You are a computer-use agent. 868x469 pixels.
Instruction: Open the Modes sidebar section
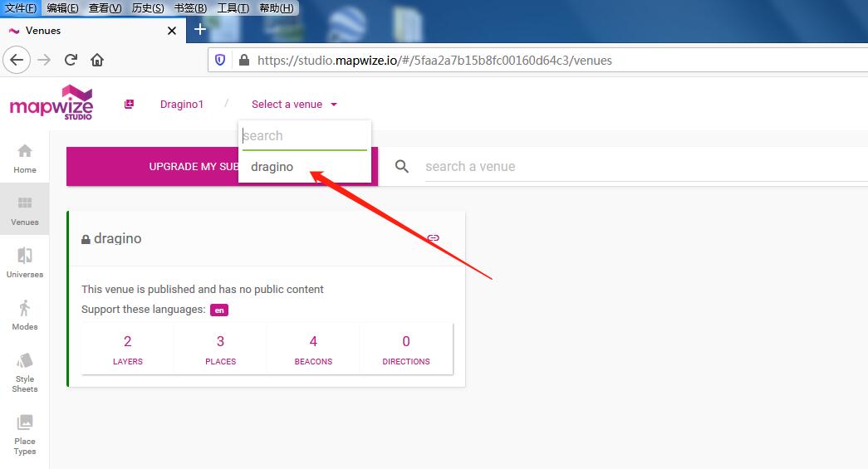(24, 315)
